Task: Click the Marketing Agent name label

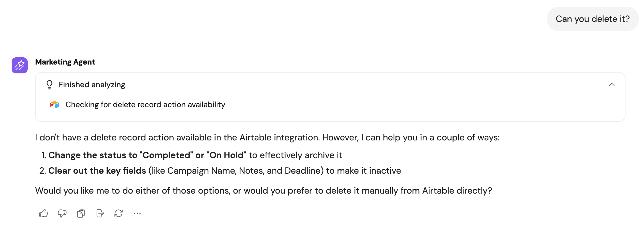Action: pos(65,62)
